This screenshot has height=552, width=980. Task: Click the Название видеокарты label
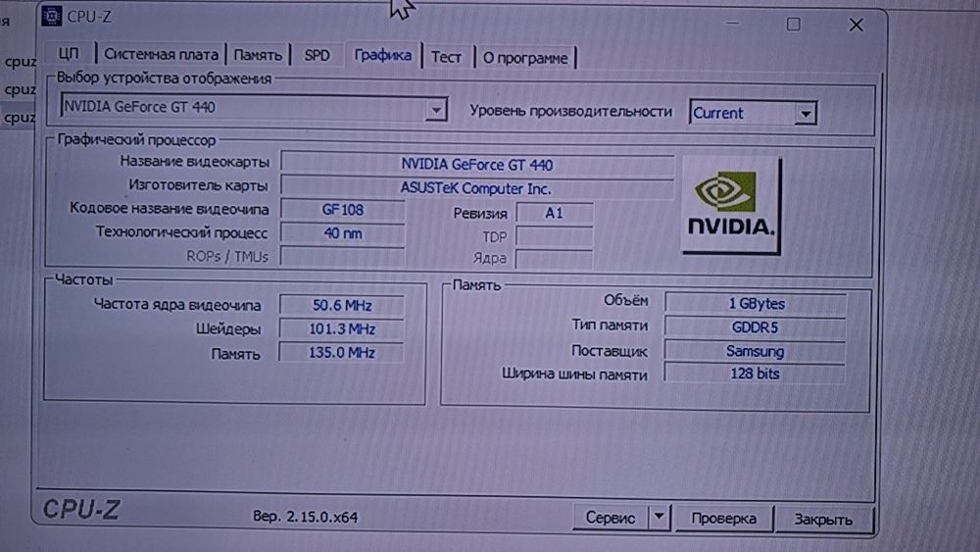click(194, 162)
